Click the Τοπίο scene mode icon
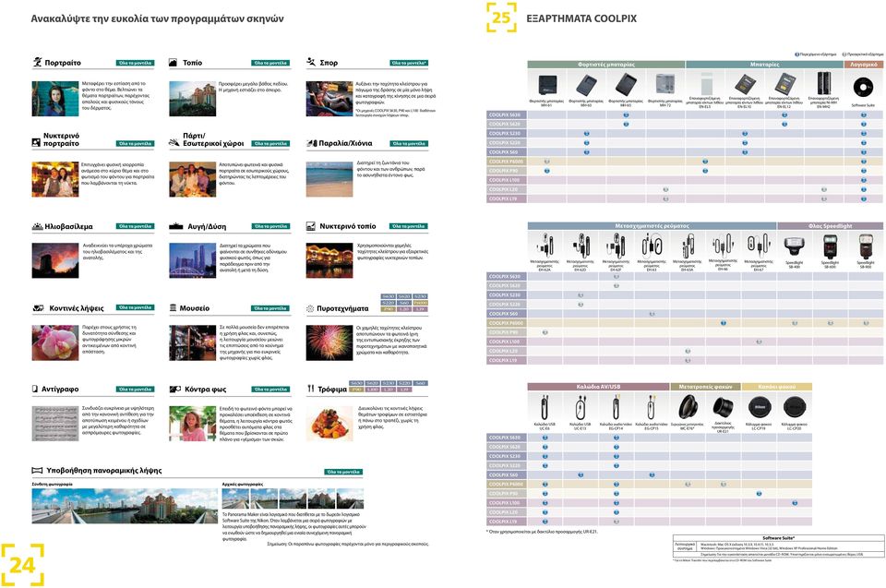886x588 pixels. tap(173, 63)
